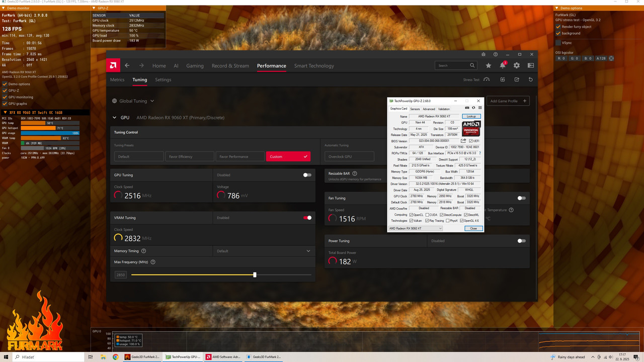
Task: Open File Explorer from the taskbar
Action: click(103, 356)
